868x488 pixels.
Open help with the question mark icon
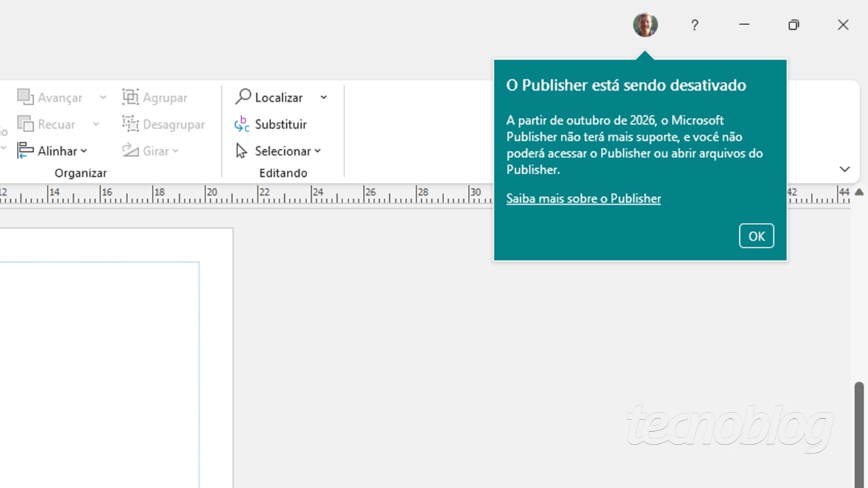click(x=694, y=25)
